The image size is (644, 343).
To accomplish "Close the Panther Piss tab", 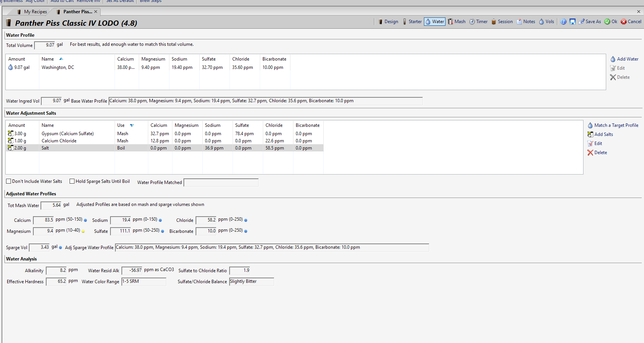I will tap(96, 12).
